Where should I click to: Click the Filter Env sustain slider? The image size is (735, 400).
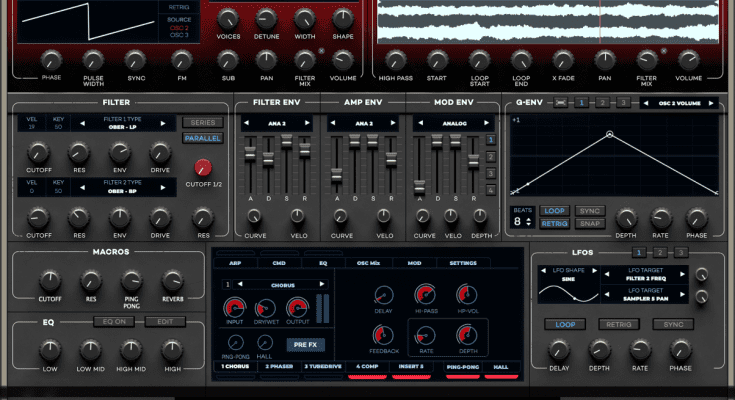coord(287,143)
